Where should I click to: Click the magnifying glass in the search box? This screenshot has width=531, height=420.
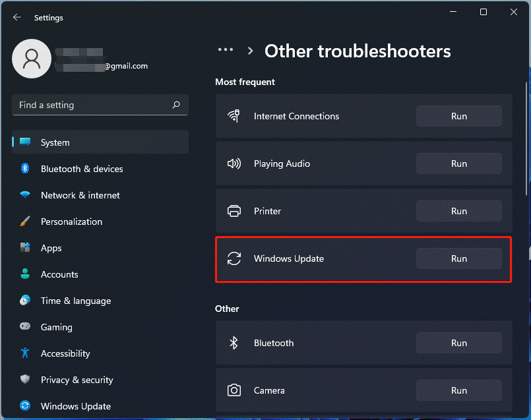coord(176,105)
